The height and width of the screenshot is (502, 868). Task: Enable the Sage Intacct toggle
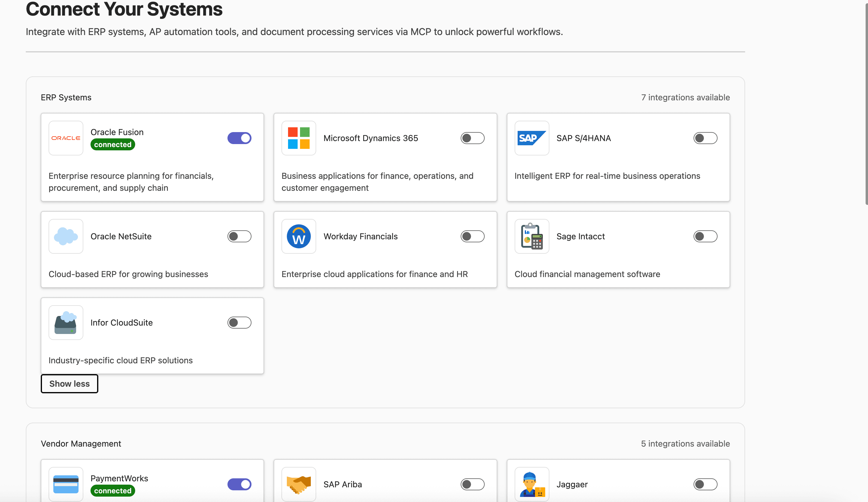point(706,237)
